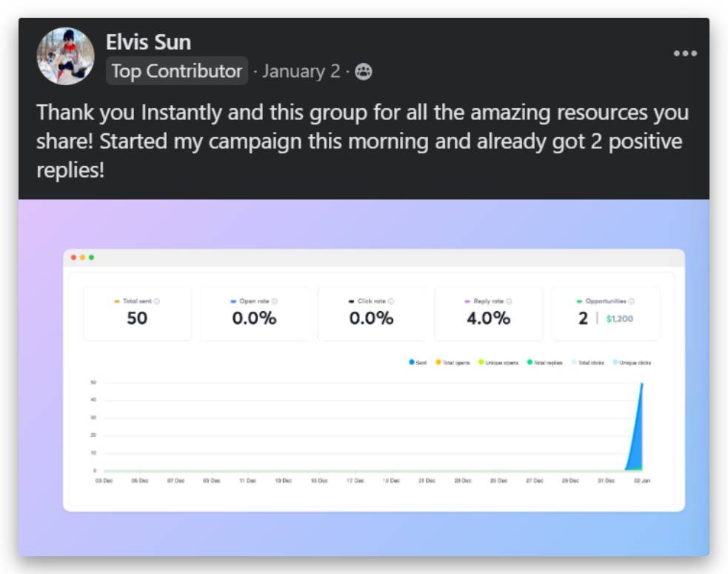Viewport: 728px width, 574px height.
Task: Click the $1,200 opportunities value
Action: tap(620, 319)
